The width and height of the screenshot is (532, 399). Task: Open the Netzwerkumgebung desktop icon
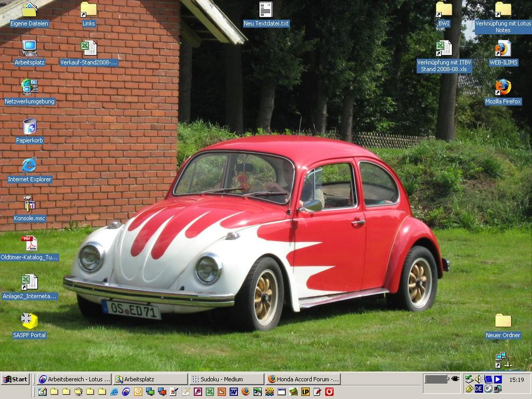(x=30, y=87)
